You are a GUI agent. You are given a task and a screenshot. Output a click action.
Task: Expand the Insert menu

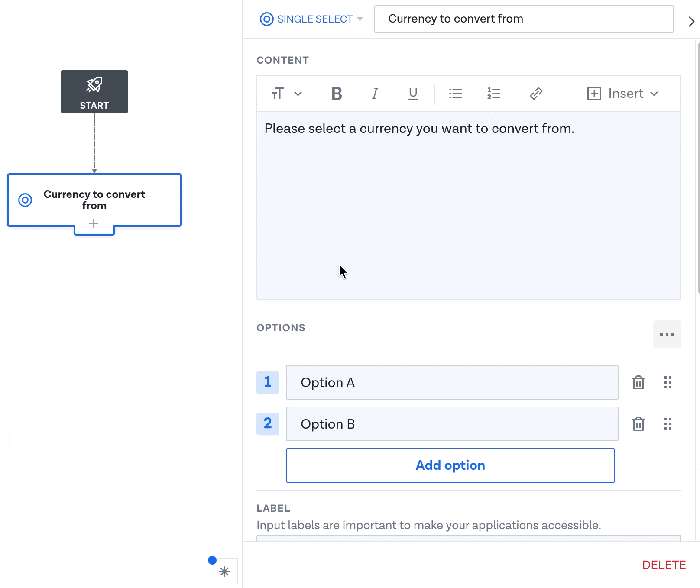coord(622,94)
